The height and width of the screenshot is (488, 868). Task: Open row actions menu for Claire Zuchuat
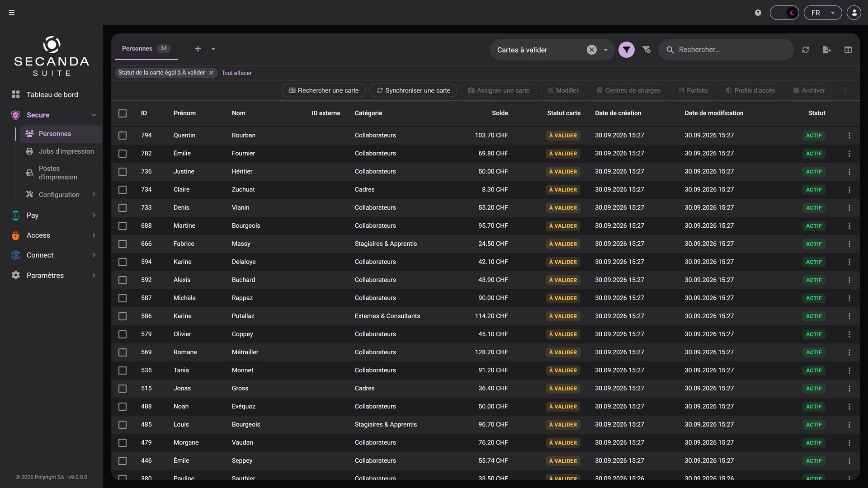(x=849, y=190)
